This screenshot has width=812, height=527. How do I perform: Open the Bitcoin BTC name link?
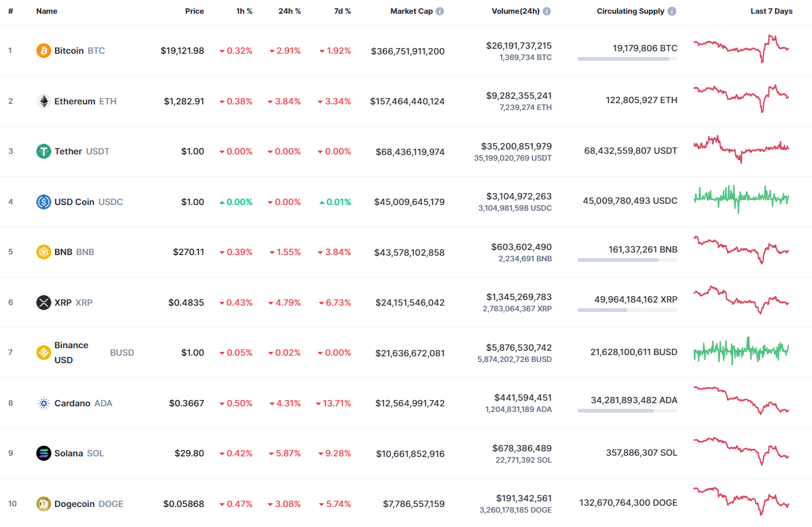(71, 51)
